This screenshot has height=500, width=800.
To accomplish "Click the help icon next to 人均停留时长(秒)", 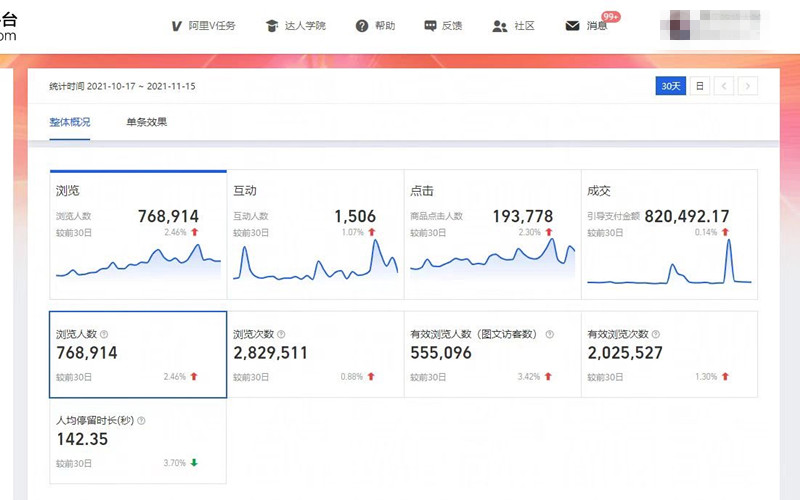I will [141, 420].
